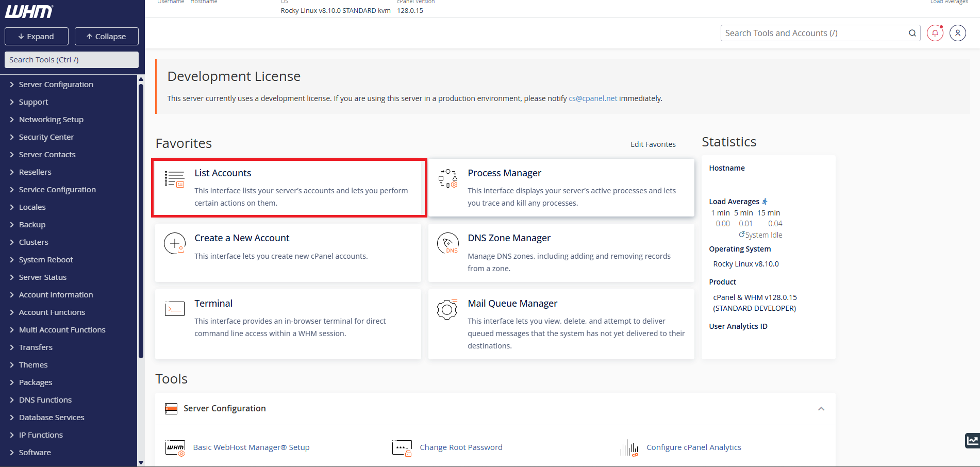This screenshot has height=467, width=980.
Task: Click the List Accounts icon
Action: coord(174,179)
